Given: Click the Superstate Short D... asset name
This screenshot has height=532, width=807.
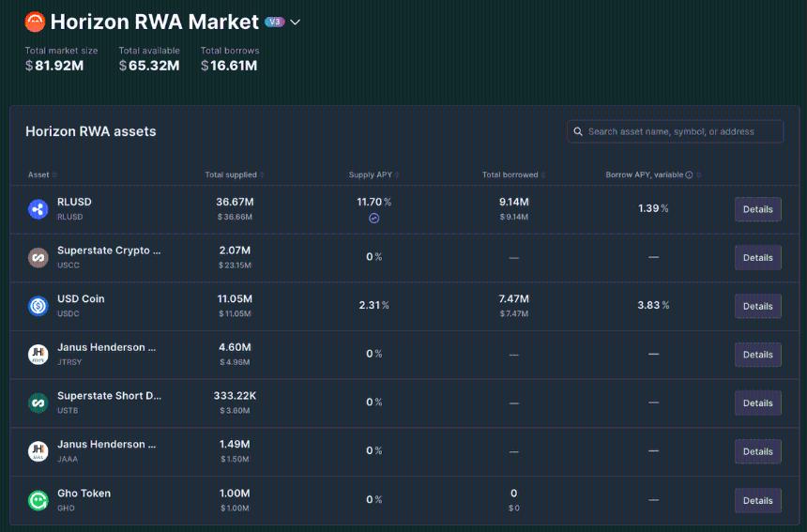Looking at the screenshot, I should [x=109, y=396].
